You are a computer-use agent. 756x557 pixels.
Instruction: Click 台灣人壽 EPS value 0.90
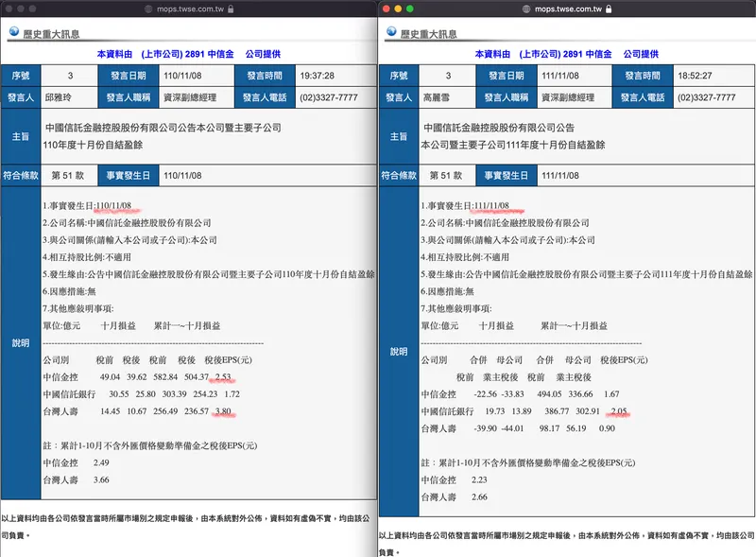[x=607, y=428]
